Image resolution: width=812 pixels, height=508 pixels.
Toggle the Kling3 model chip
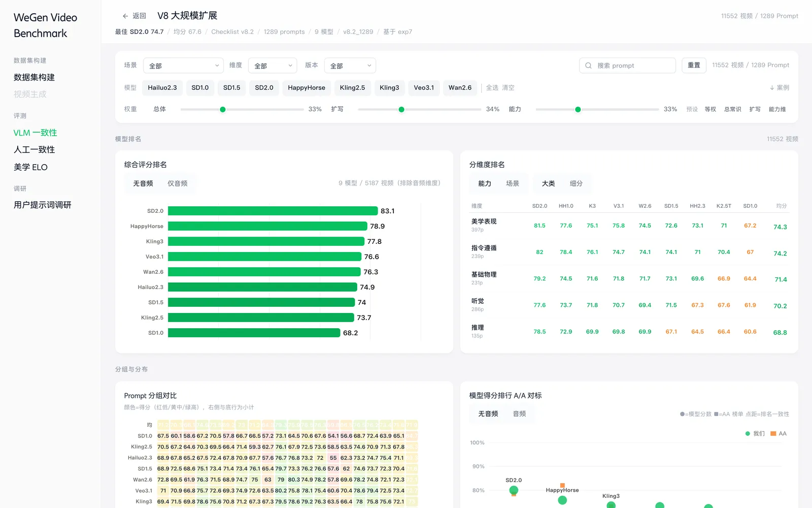(389, 88)
